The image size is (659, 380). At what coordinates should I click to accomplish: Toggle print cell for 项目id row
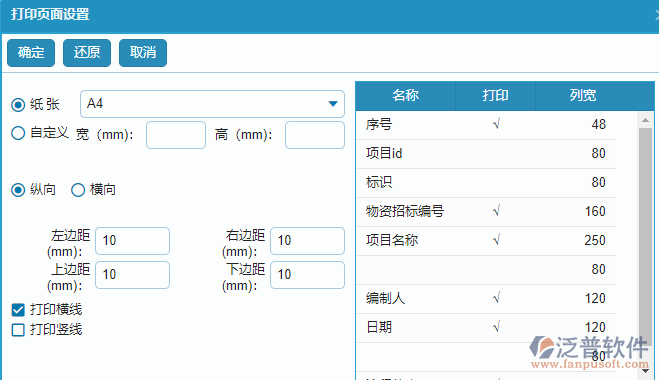pos(496,153)
